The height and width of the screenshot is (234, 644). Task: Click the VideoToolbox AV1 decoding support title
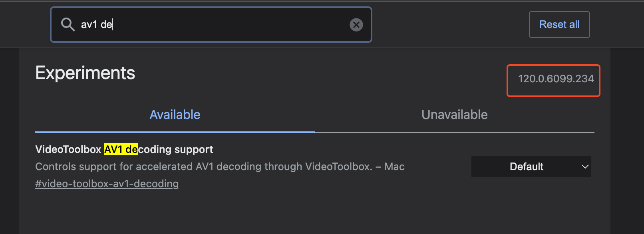[124, 149]
